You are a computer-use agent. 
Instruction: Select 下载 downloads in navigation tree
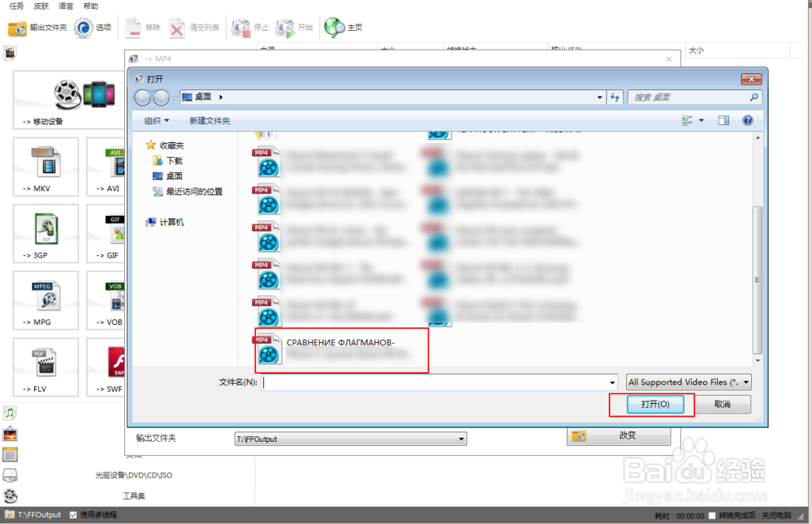[x=168, y=161]
